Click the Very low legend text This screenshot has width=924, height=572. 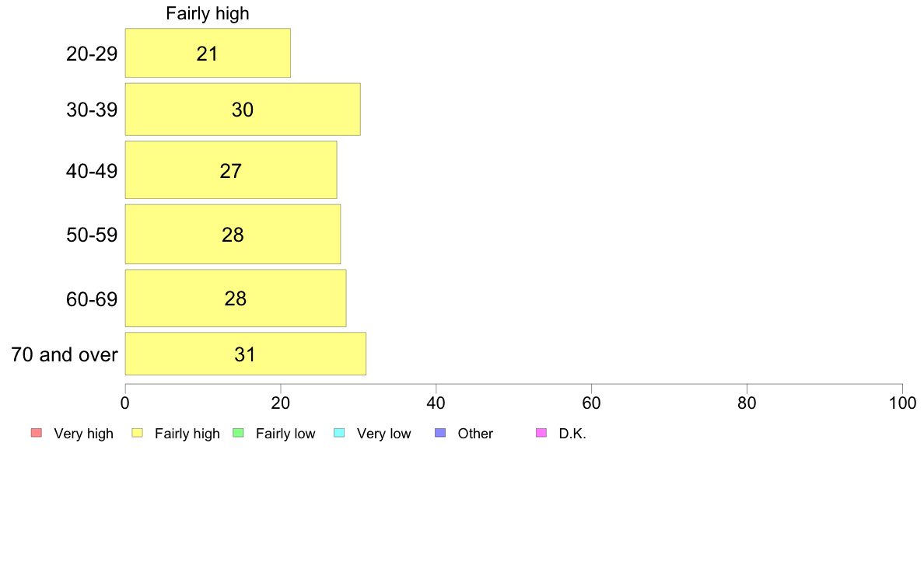(x=383, y=434)
